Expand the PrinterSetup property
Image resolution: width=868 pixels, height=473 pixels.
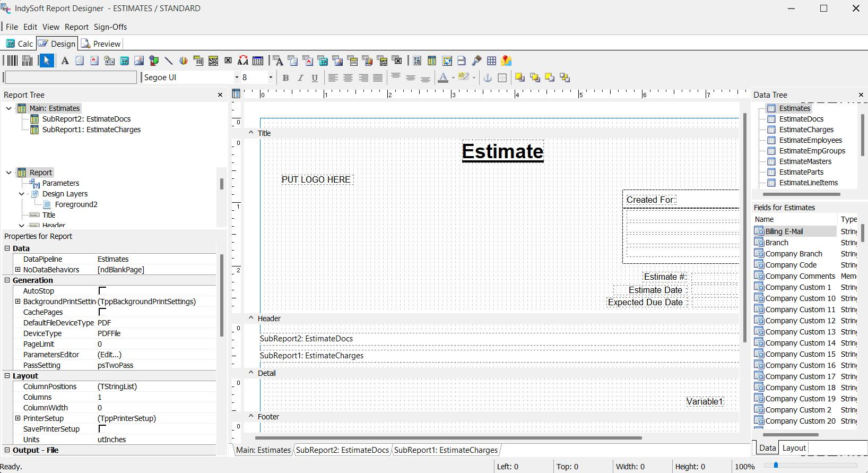click(x=18, y=418)
